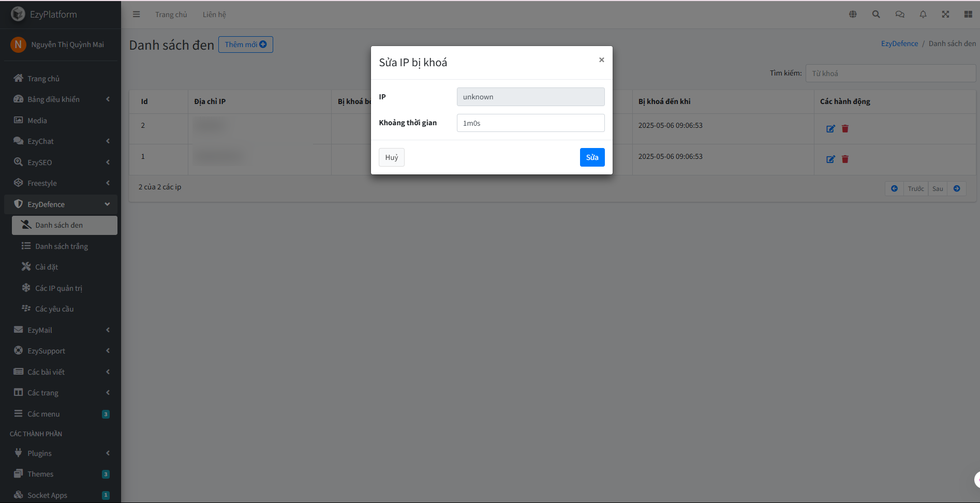Go back using the circular previous arrow

(894, 188)
